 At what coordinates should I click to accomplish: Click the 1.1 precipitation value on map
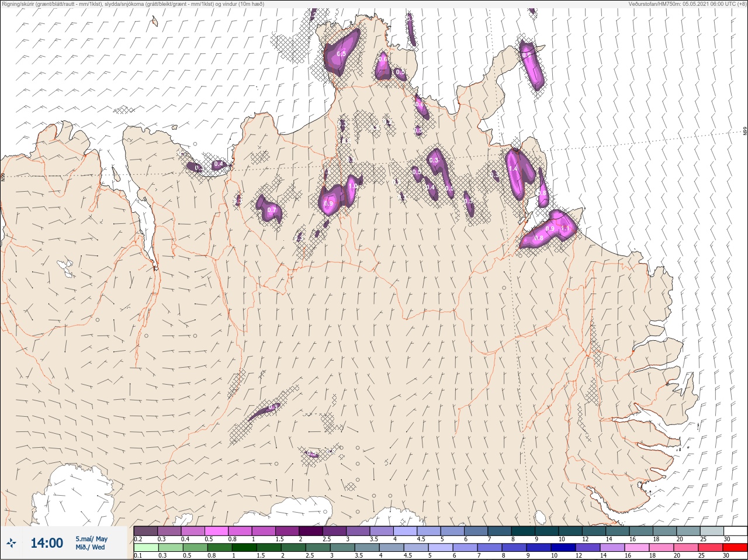point(565,228)
